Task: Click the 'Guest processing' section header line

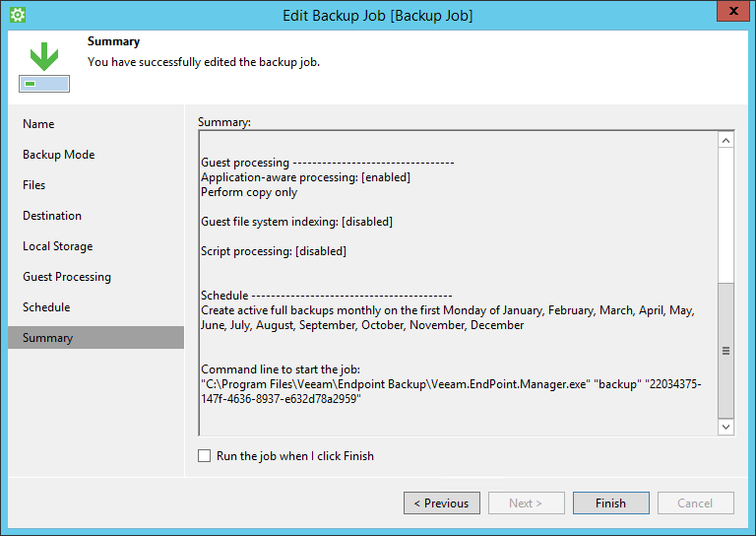Action: coord(328,163)
